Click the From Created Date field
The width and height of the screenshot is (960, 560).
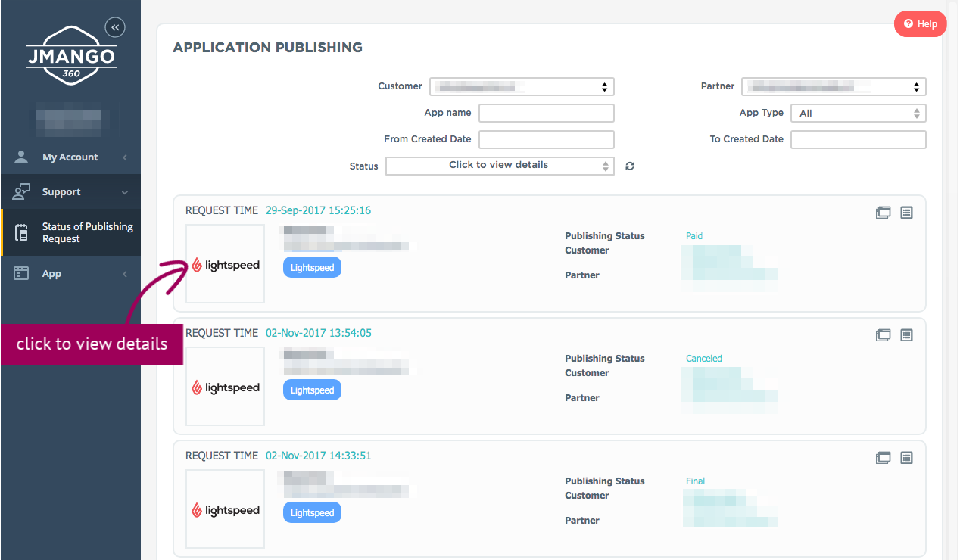(546, 139)
